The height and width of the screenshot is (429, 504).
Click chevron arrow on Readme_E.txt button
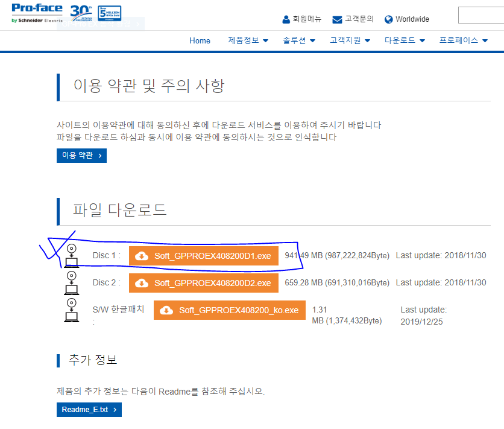pyautogui.click(x=115, y=410)
